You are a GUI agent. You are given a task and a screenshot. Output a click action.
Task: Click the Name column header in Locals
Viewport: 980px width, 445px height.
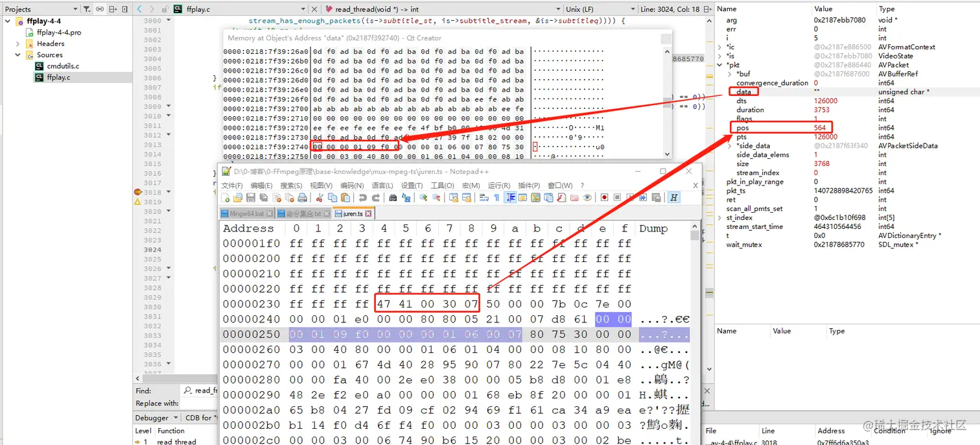(x=727, y=9)
